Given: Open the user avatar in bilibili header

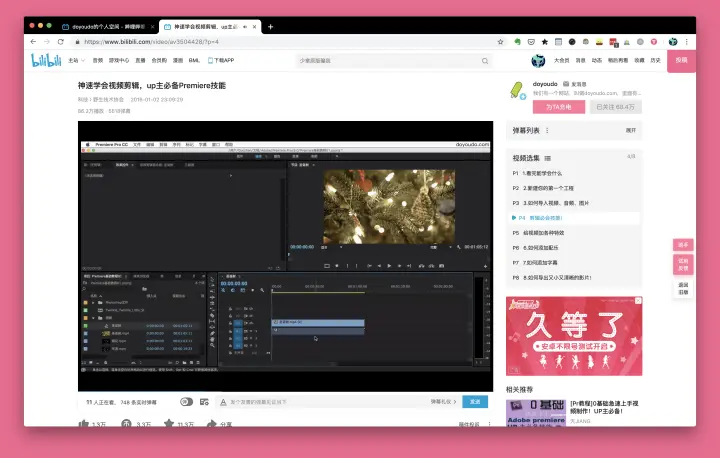Looking at the screenshot, I should pyautogui.click(x=538, y=61).
